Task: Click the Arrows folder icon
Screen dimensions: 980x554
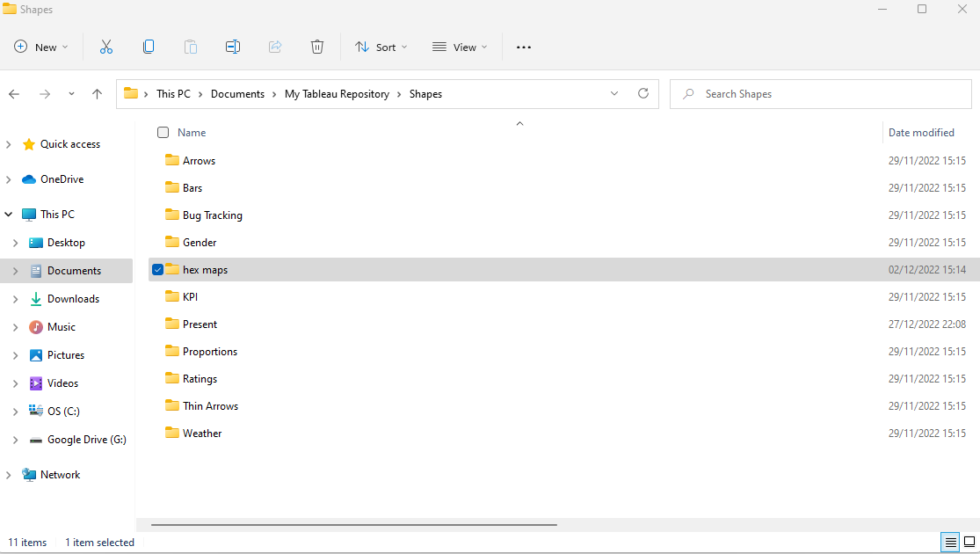Action: pos(172,160)
